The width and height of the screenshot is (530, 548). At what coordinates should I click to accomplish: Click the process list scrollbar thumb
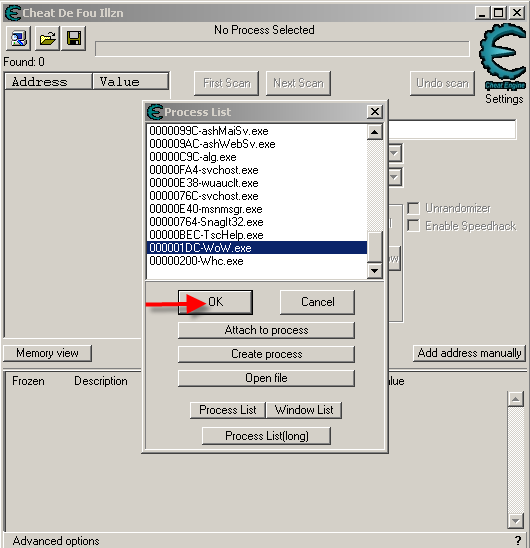(375, 246)
